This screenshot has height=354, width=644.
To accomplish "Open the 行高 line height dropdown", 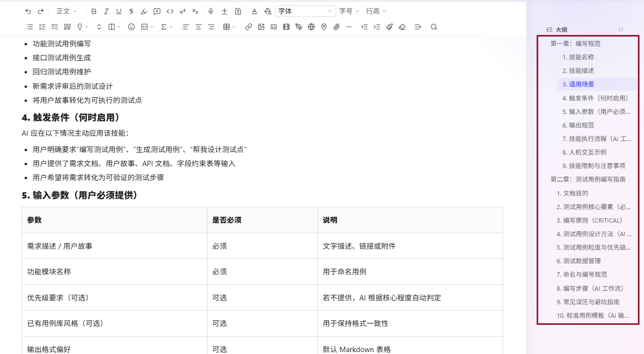I will (376, 11).
